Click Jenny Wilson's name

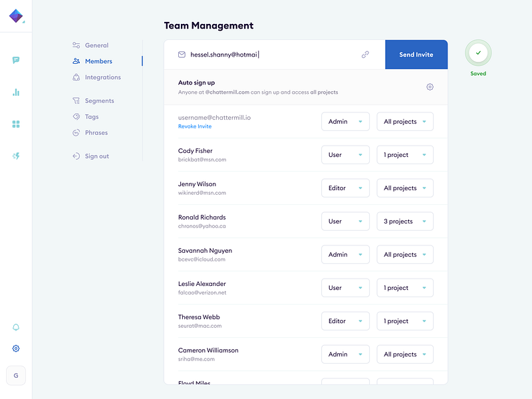(x=197, y=184)
